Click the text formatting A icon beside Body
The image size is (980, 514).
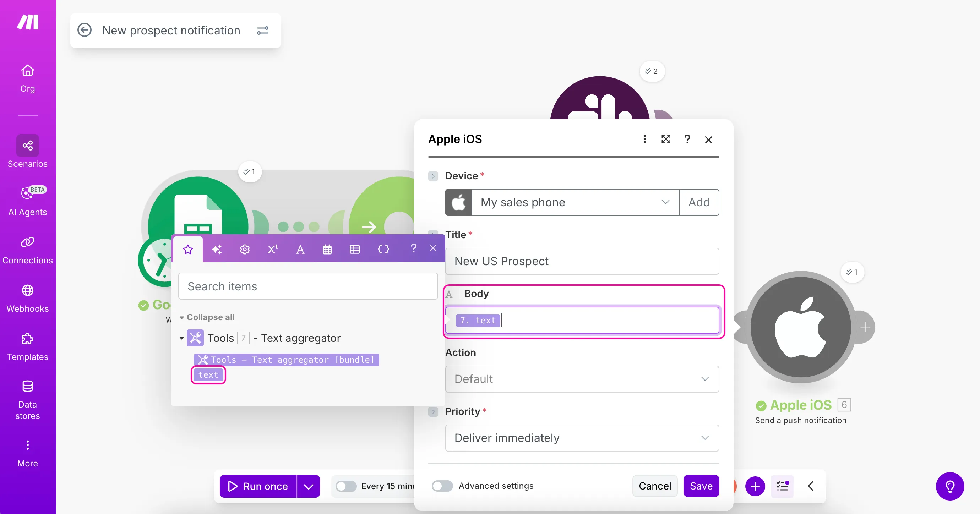point(449,294)
